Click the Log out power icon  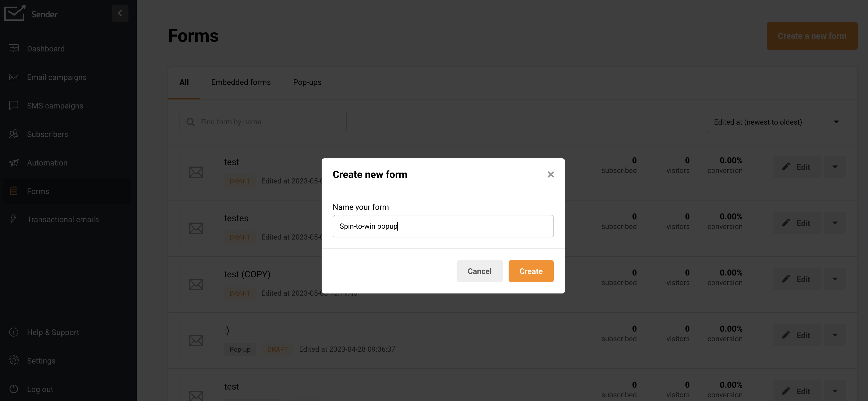pyautogui.click(x=14, y=389)
